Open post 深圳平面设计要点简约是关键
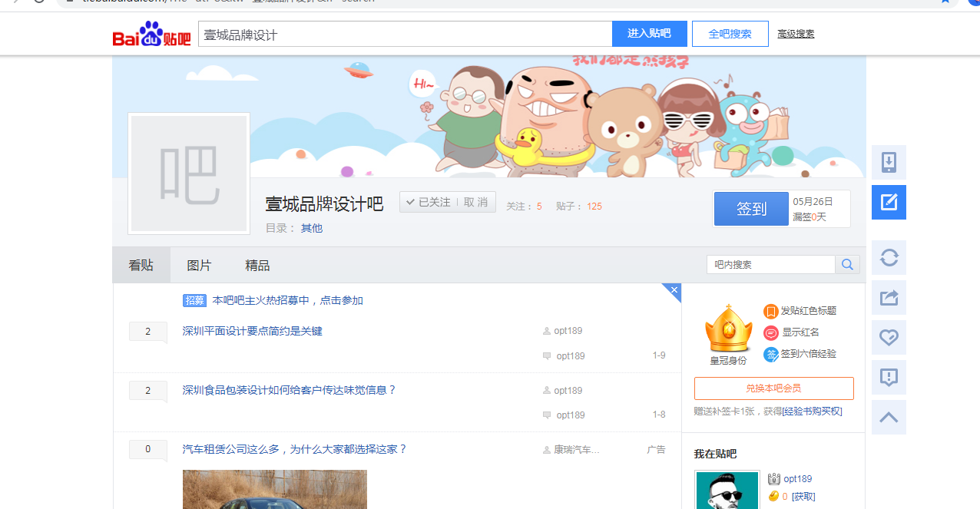The image size is (980, 509). click(252, 332)
